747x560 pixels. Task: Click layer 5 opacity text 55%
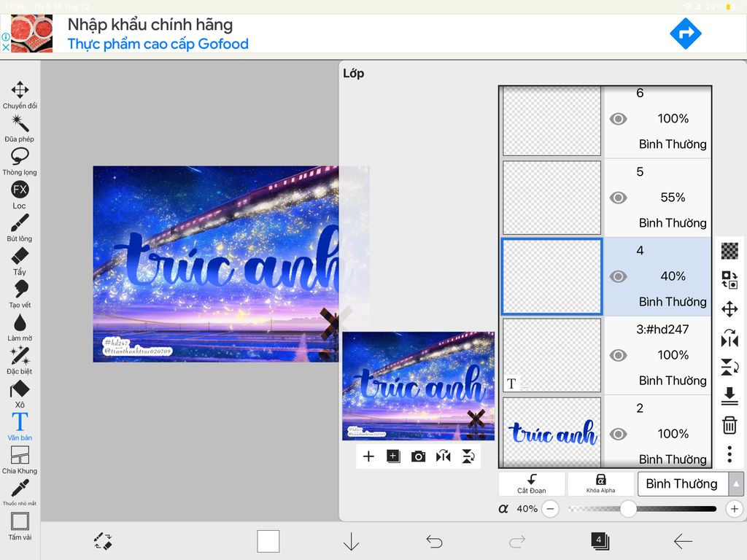(673, 198)
